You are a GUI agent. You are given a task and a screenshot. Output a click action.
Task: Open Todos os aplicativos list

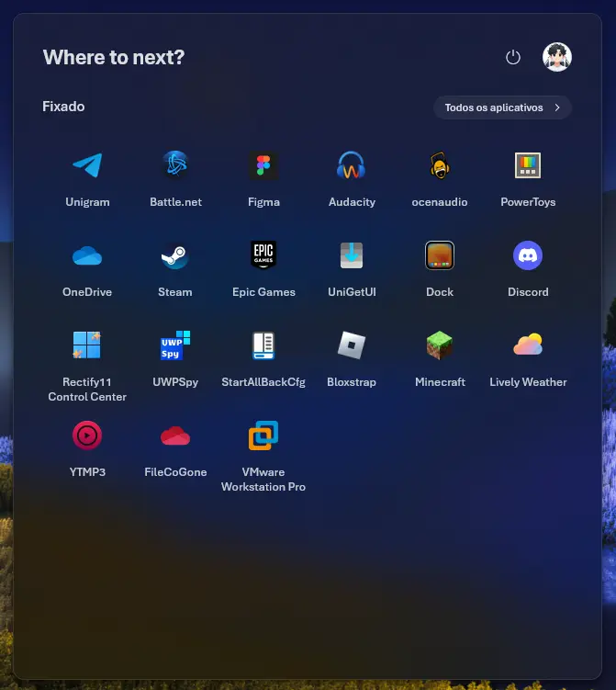click(x=502, y=107)
